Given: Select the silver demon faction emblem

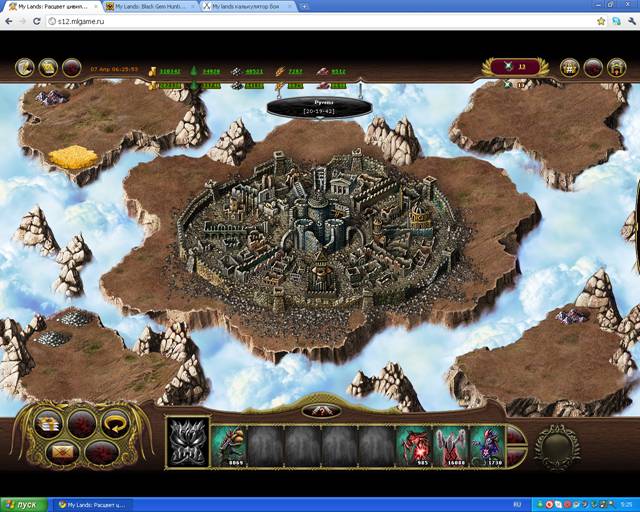Looking at the screenshot, I should tap(188, 443).
